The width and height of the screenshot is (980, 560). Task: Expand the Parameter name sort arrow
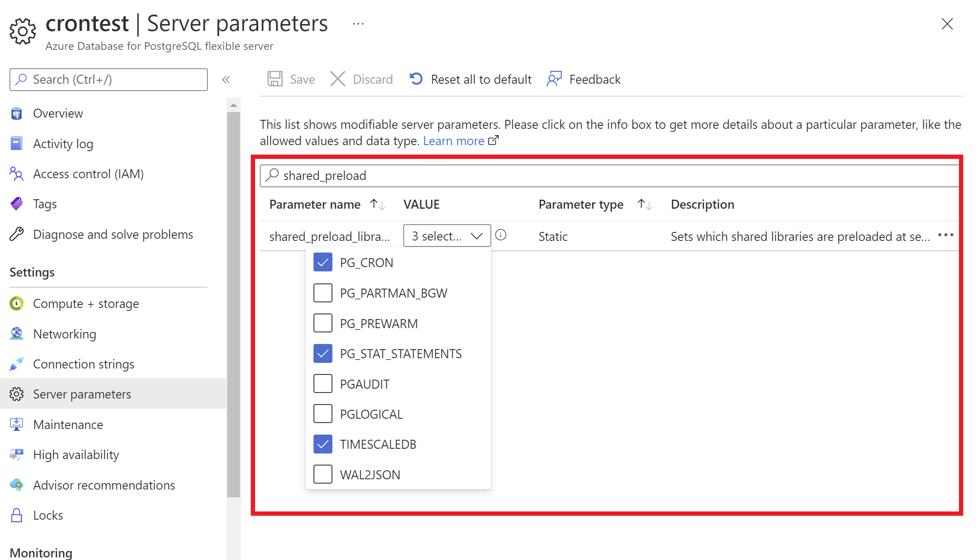coord(375,204)
